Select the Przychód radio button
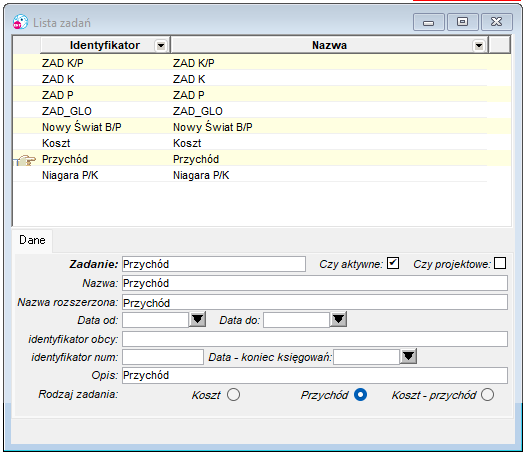Screen dimensions: 524x453 coord(360,395)
